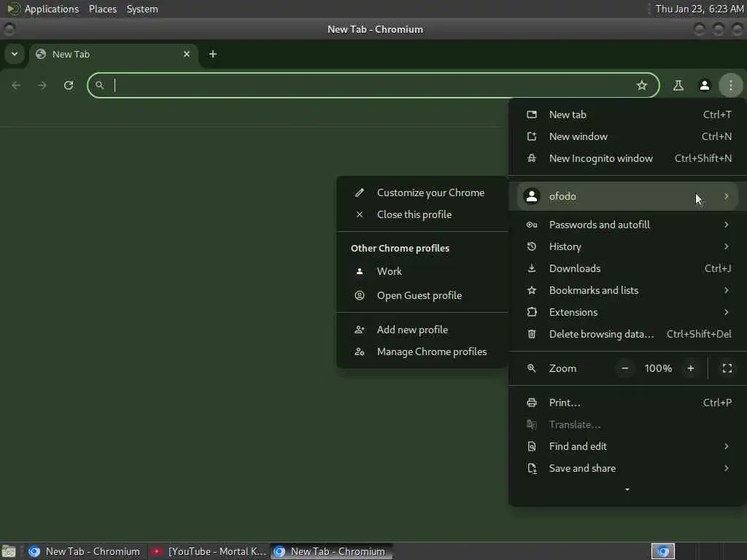Click Customize your Chrome
The image size is (747, 560).
tap(422, 192)
